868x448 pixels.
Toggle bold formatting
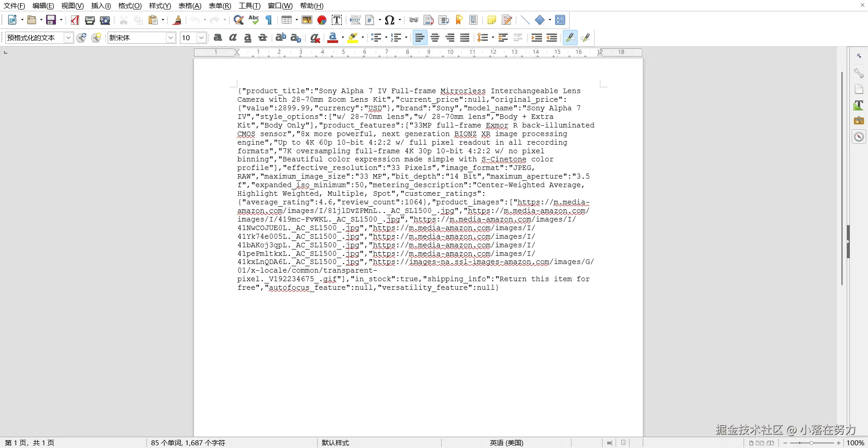(x=218, y=38)
